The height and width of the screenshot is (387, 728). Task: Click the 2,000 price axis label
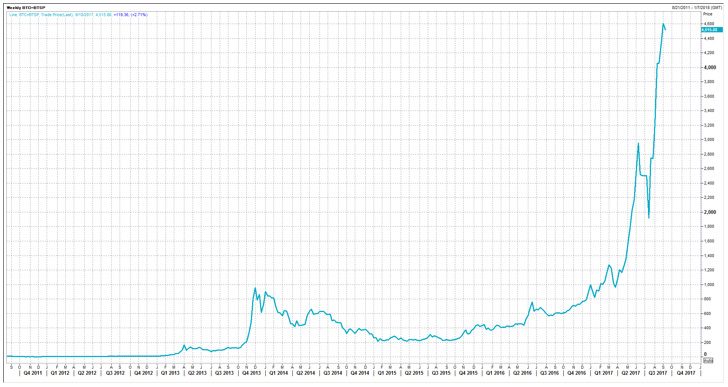(710, 212)
